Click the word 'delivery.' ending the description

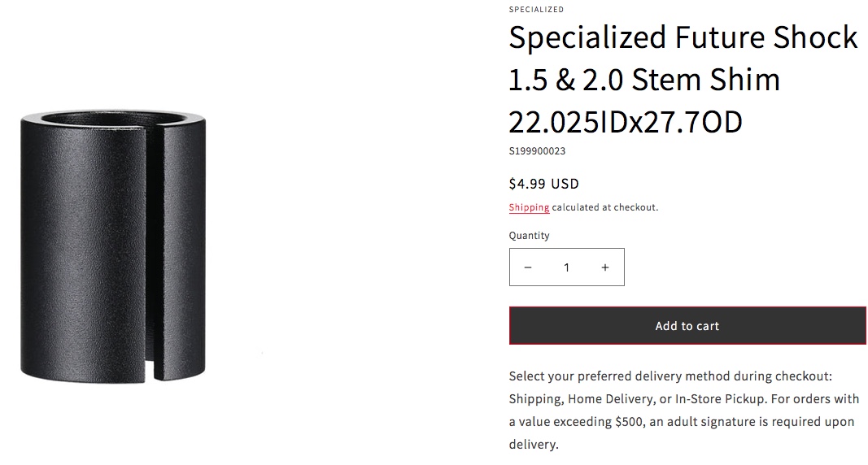click(534, 445)
